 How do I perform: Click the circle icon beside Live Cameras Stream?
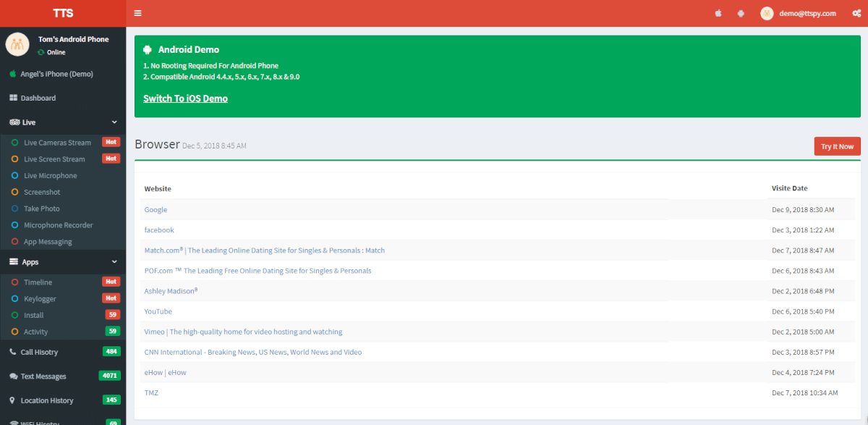point(15,143)
